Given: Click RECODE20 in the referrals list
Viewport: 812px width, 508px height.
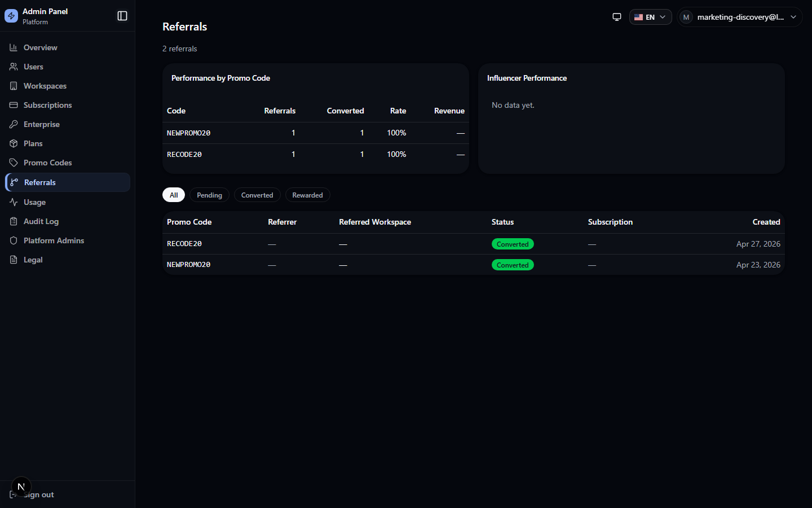Looking at the screenshot, I should click(x=184, y=244).
